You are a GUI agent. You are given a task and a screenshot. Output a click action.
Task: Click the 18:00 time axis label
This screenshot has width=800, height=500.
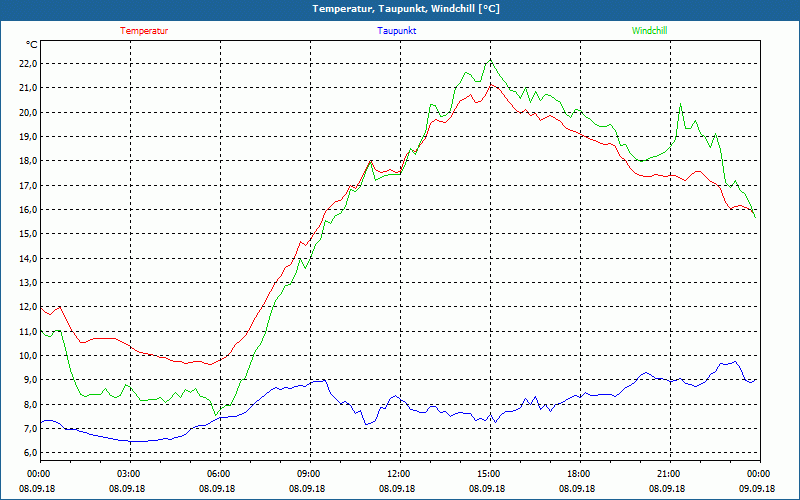[580, 474]
